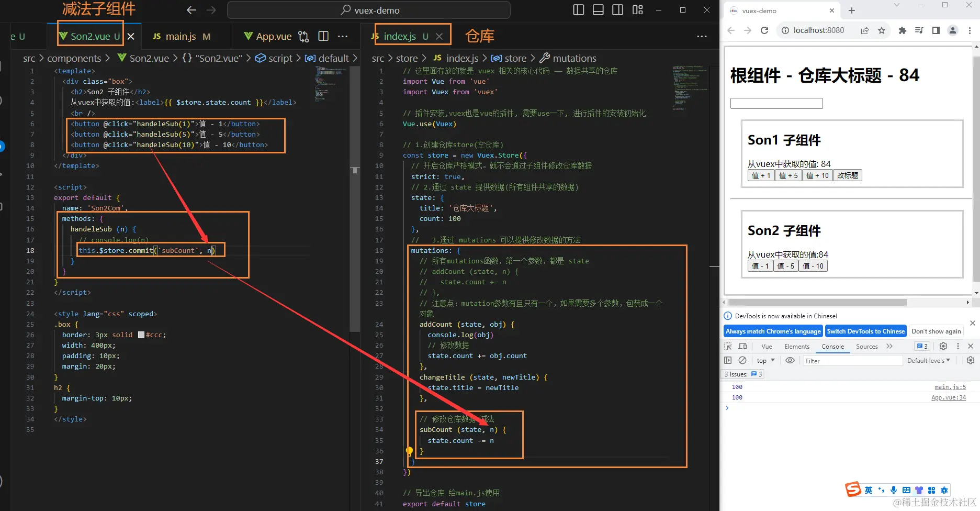The image size is (980, 511).
Task: Select 'components' in the Son2.vue breadcrumb
Action: (74, 58)
